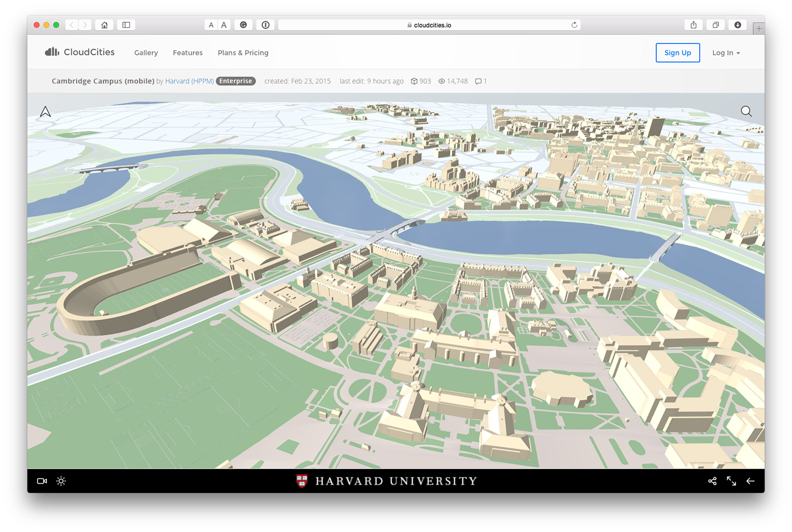
Task: Open the downloads indicator in Safari toolbar
Action: pyautogui.click(x=737, y=25)
